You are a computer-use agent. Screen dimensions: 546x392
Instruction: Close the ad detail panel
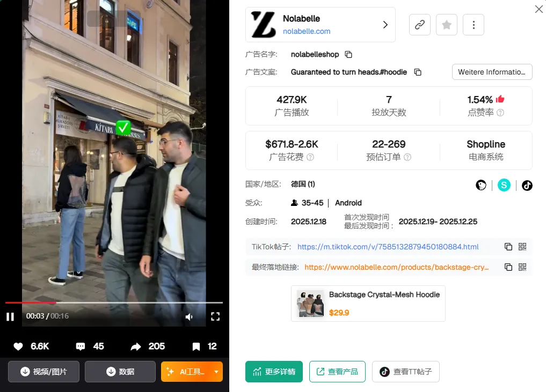[x=538, y=9]
